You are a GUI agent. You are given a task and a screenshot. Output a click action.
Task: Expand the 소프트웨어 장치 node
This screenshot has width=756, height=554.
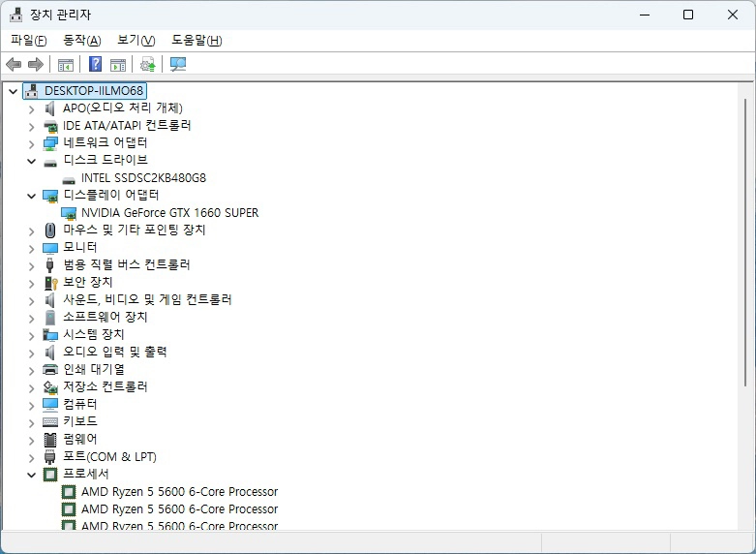pyautogui.click(x=31, y=319)
